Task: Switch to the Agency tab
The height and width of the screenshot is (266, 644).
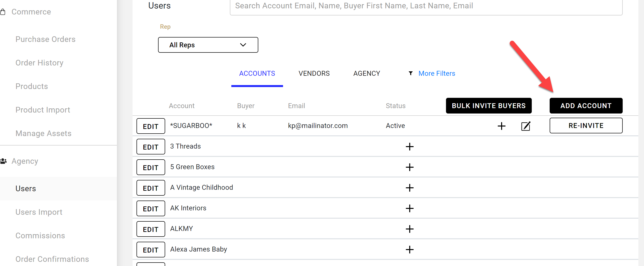Action: [x=367, y=74]
